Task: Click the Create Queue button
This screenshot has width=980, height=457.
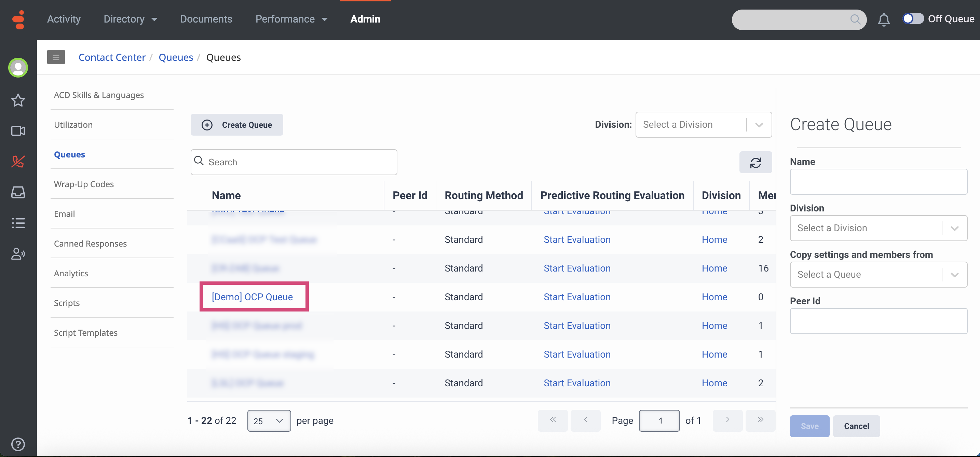Action: pyautogui.click(x=237, y=125)
